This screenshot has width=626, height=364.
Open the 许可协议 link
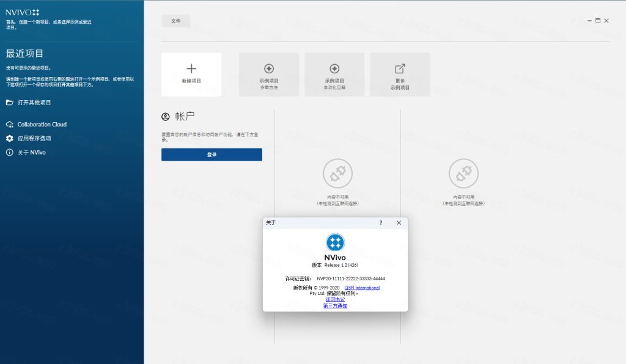click(336, 299)
